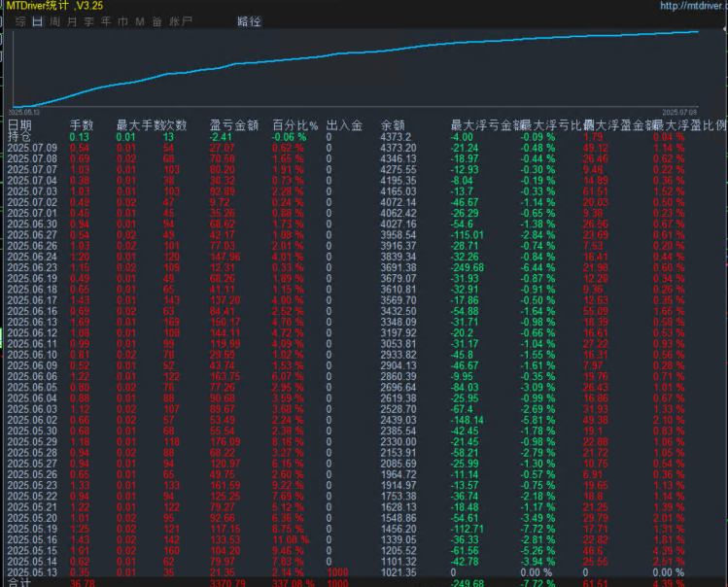Select the 2025.05.29 date row
Image resolution: width=728 pixels, height=587 pixels.
point(32,441)
